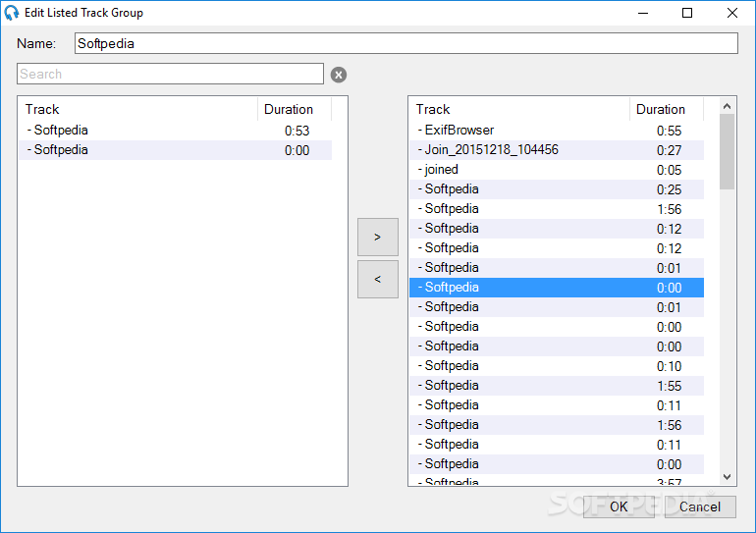
Task: Close the Edit Listed Track Group window
Action: click(x=731, y=13)
